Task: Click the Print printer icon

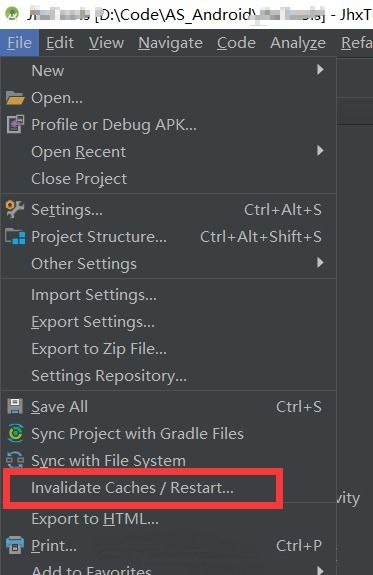Action: pos(15,545)
